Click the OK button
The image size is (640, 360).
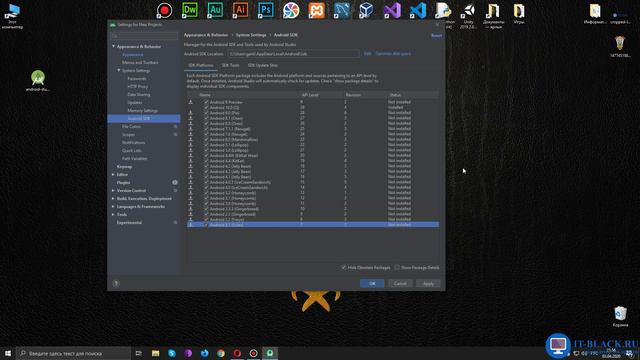372,283
